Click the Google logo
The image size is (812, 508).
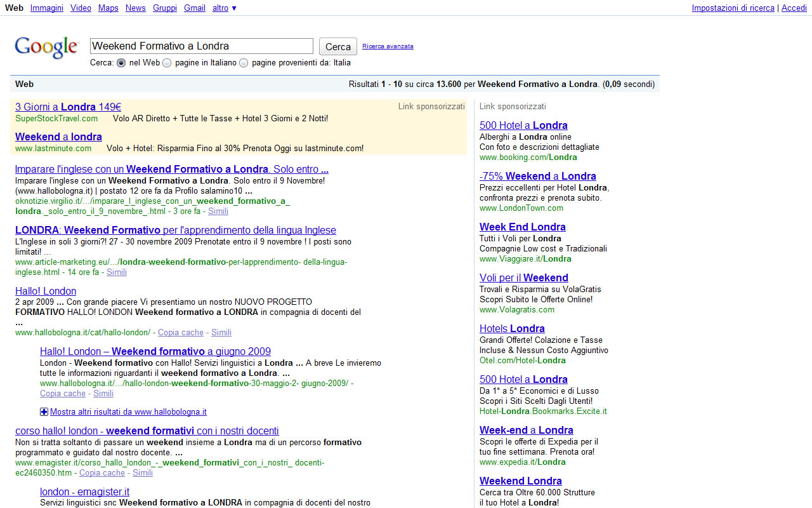click(x=46, y=48)
